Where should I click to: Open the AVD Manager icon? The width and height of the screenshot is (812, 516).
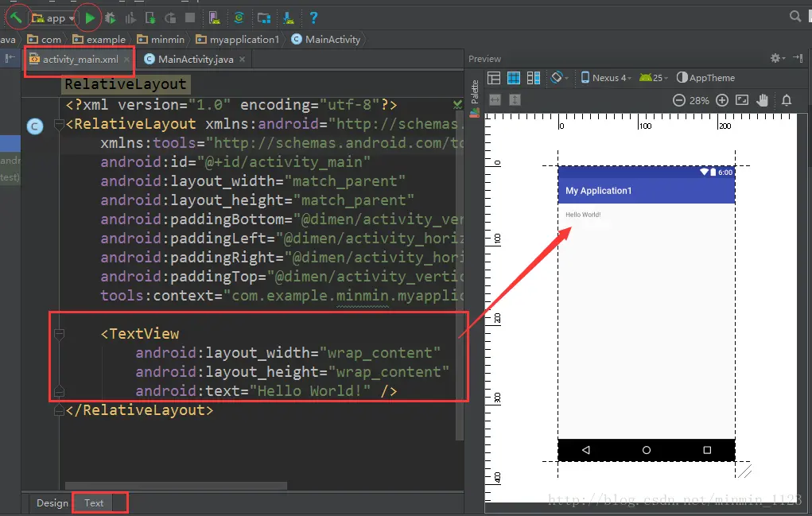[214, 18]
